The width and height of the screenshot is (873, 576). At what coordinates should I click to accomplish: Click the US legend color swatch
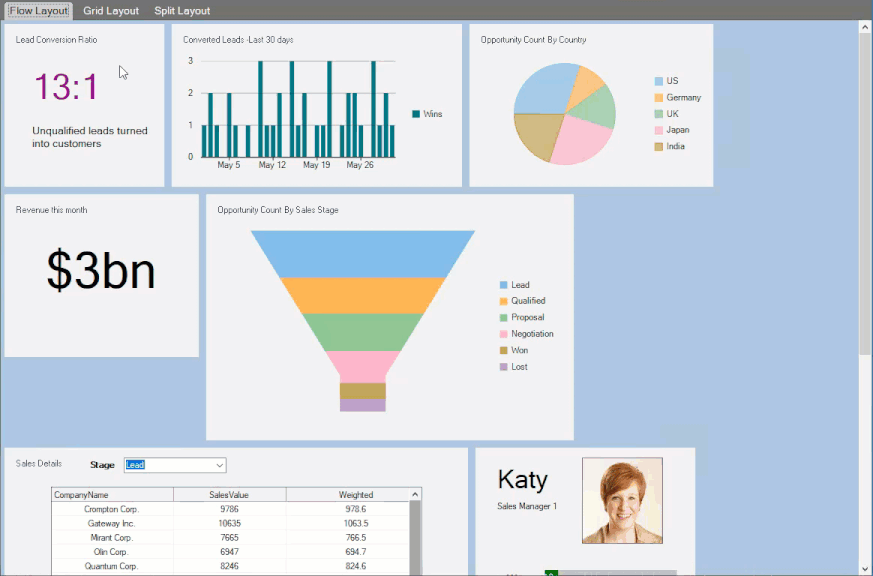pyautogui.click(x=659, y=81)
